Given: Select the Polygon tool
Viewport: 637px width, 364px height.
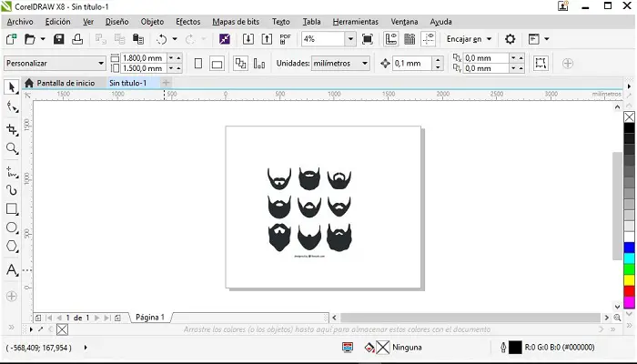Looking at the screenshot, I should click(12, 247).
